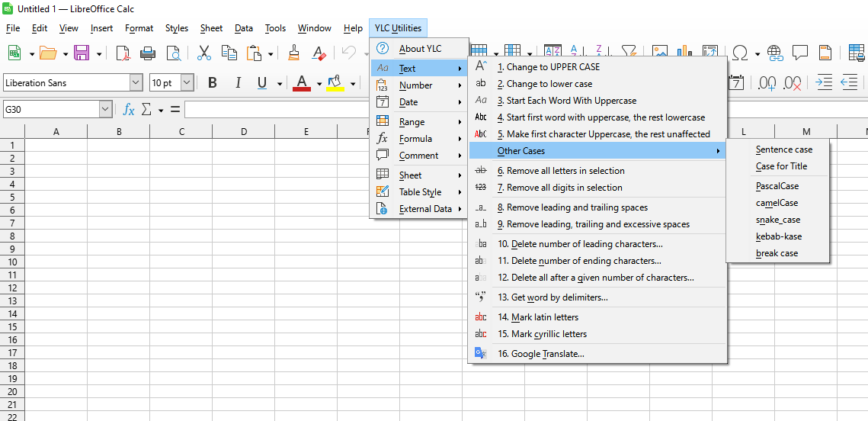
Task: Click the Function Wizard fx icon
Action: [x=129, y=110]
